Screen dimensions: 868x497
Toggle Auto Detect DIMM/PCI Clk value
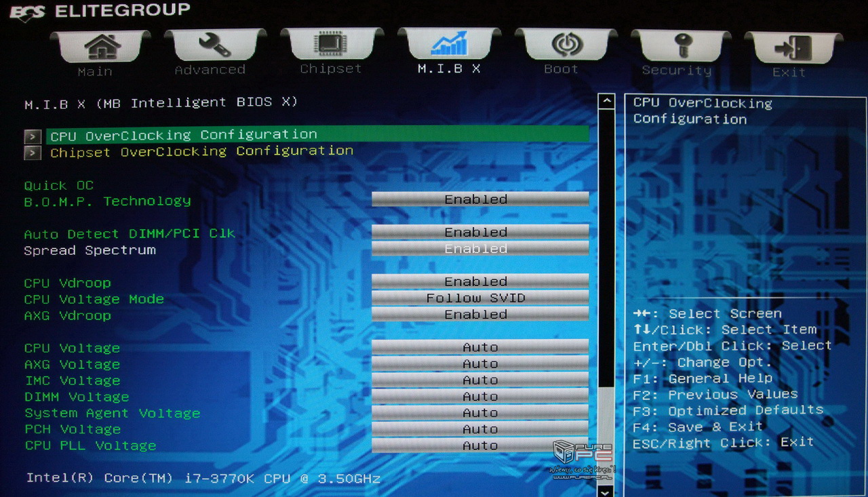coord(480,232)
